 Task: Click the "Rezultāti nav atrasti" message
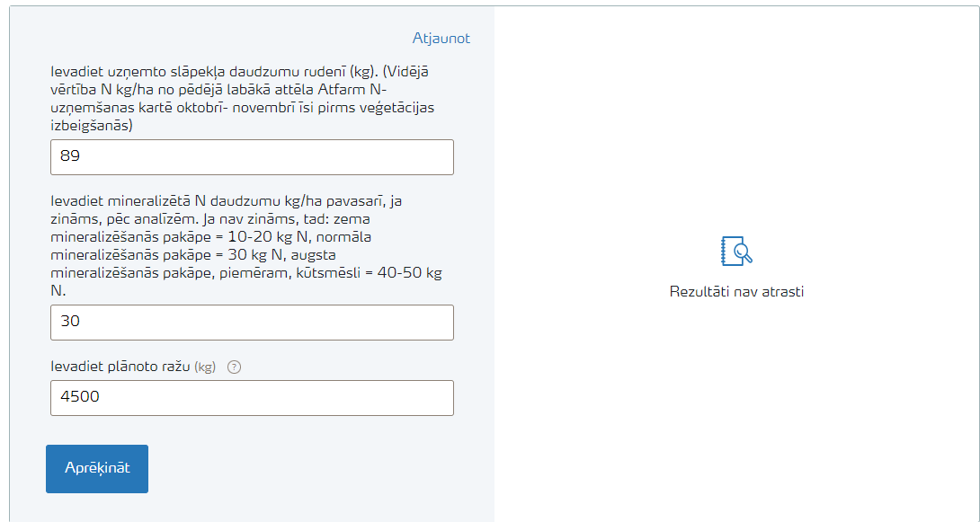(x=736, y=292)
